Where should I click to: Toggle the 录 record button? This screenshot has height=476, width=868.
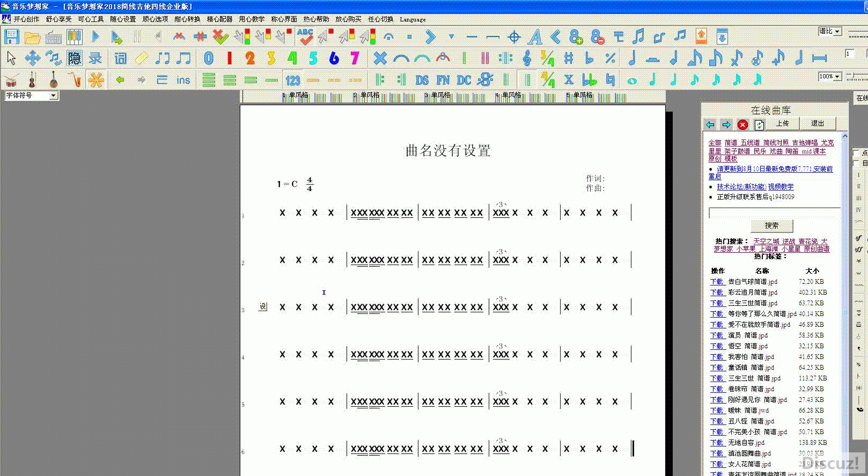[95, 58]
